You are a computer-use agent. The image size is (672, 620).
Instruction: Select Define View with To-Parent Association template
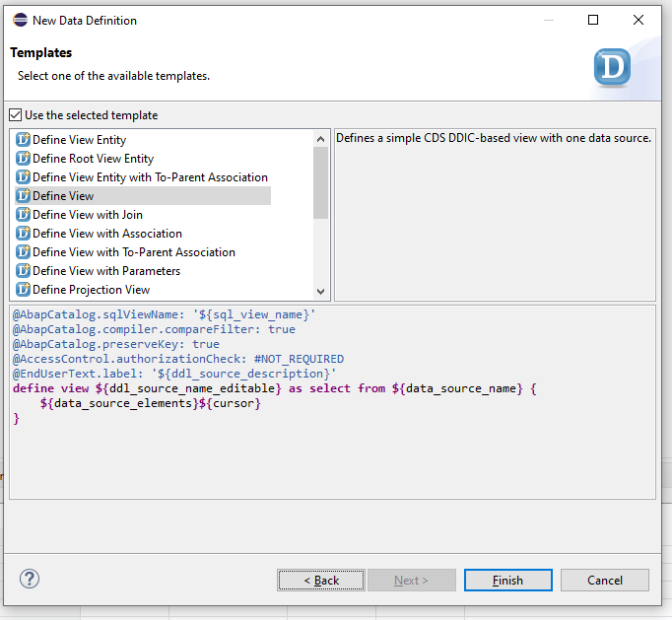133,252
